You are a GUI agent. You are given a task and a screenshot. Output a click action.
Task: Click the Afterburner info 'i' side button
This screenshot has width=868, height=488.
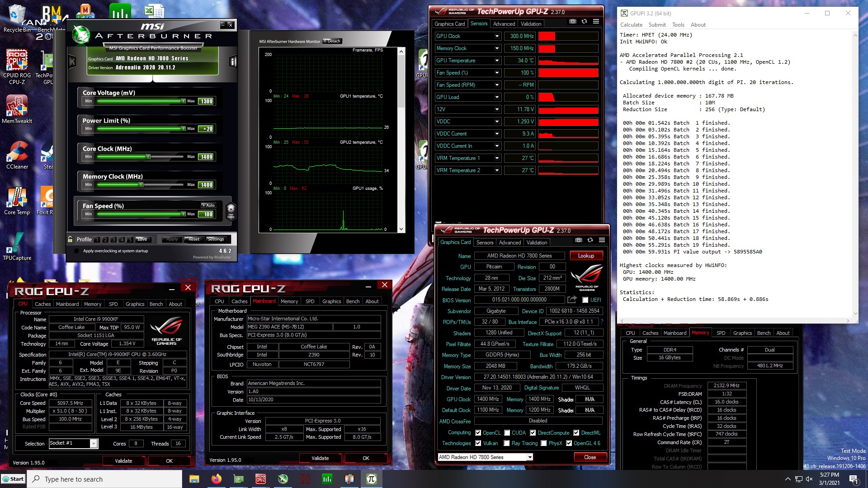click(x=233, y=61)
